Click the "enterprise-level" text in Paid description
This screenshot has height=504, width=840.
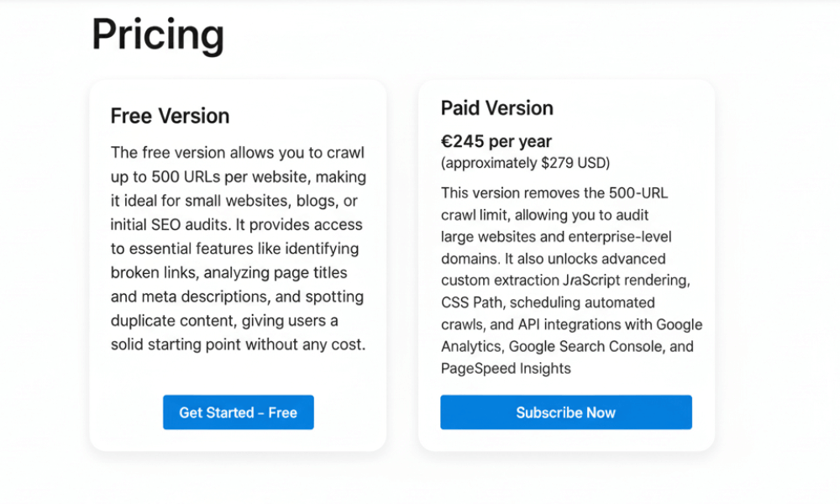620,237
